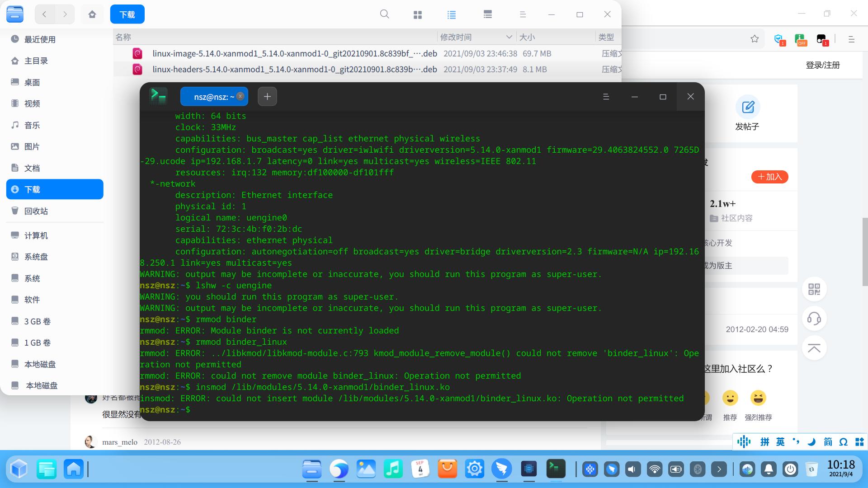868x488 pixels.
Task: Open the file manager hamburger menu
Action: pos(523,14)
